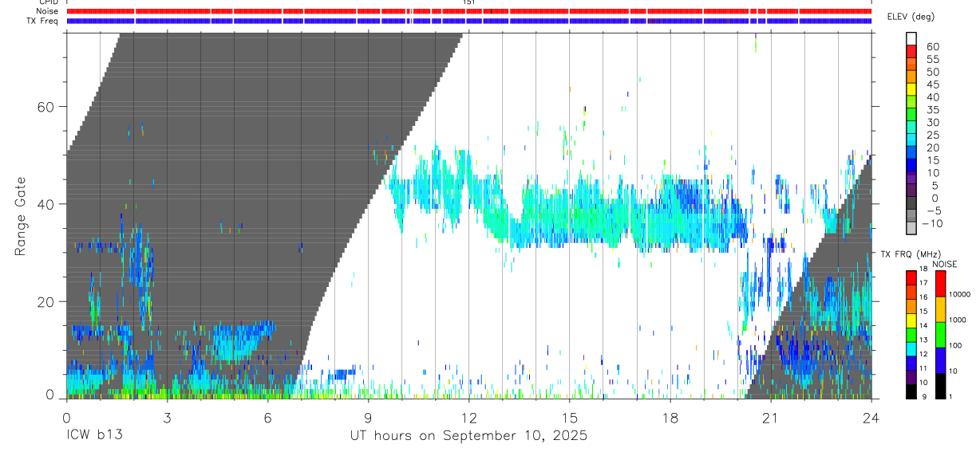
Task: Click the 25 label on ELEV color bar
Action: pyautogui.click(x=932, y=136)
